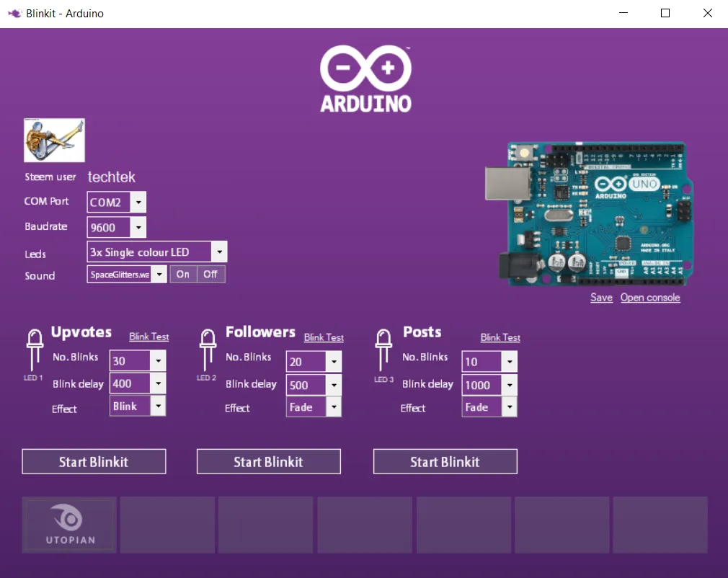Click the Arduino UNO board picture
This screenshot has height=578, width=728.
pyautogui.click(x=589, y=213)
